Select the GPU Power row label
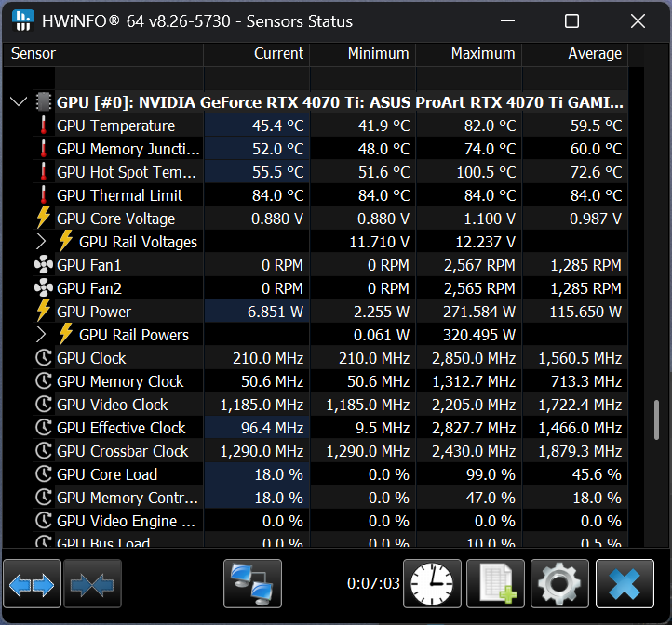Image resolution: width=672 pixels, height=625 pixels. (94, 312)
